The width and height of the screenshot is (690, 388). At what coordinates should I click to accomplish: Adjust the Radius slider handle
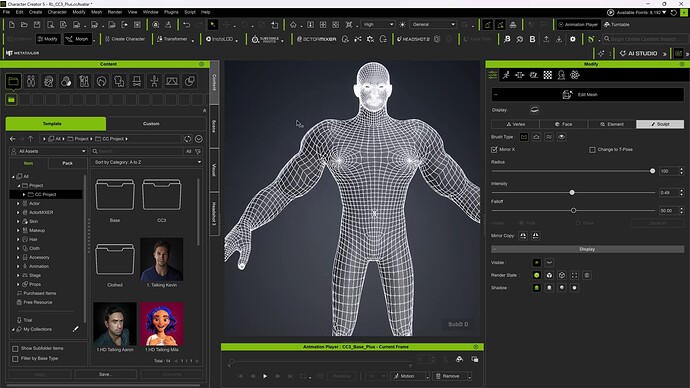[x=653, y=171]
